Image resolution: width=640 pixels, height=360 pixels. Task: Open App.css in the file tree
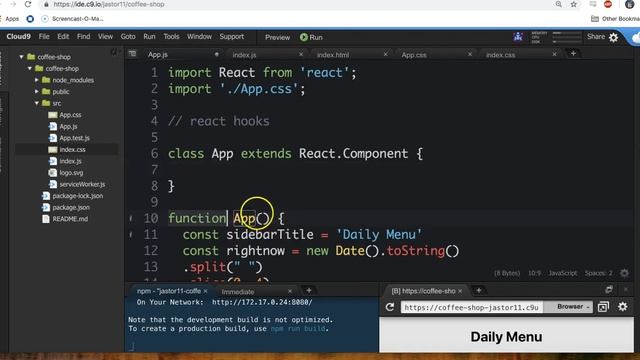point(70,115)
